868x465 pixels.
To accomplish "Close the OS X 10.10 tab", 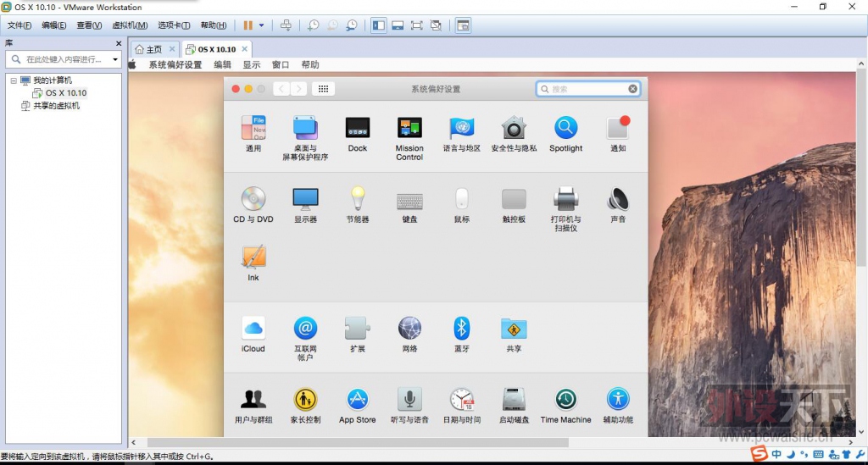I will pyautogui.click(x=244, y=48).
